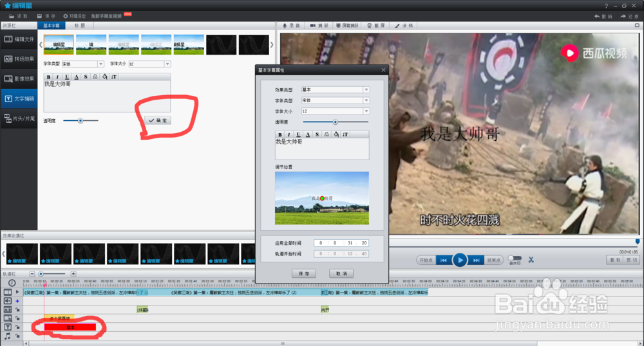The height and width of the screenshot is (346, 644).
Task: Switch to 基本字幕 tab
Action: tap(52, 26)
